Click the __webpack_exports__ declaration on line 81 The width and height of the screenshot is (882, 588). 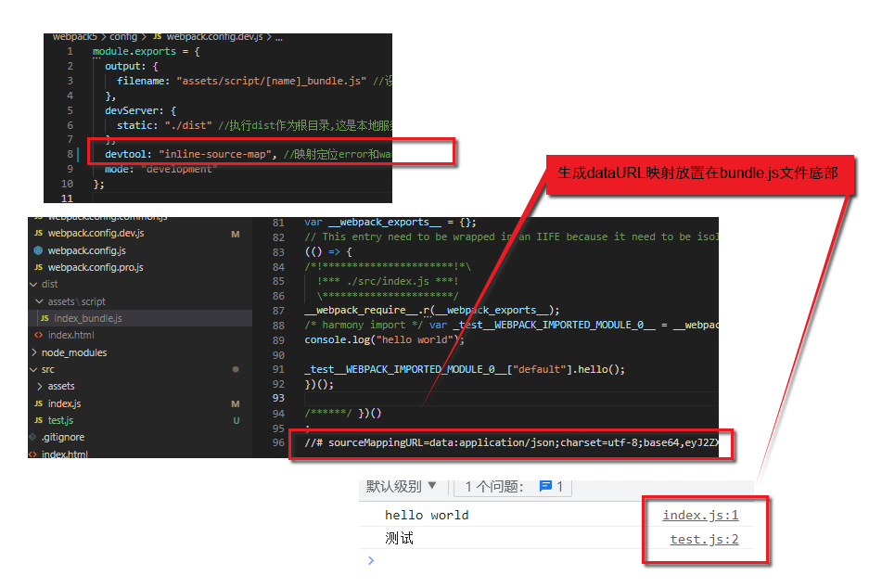tap(390, 223)
